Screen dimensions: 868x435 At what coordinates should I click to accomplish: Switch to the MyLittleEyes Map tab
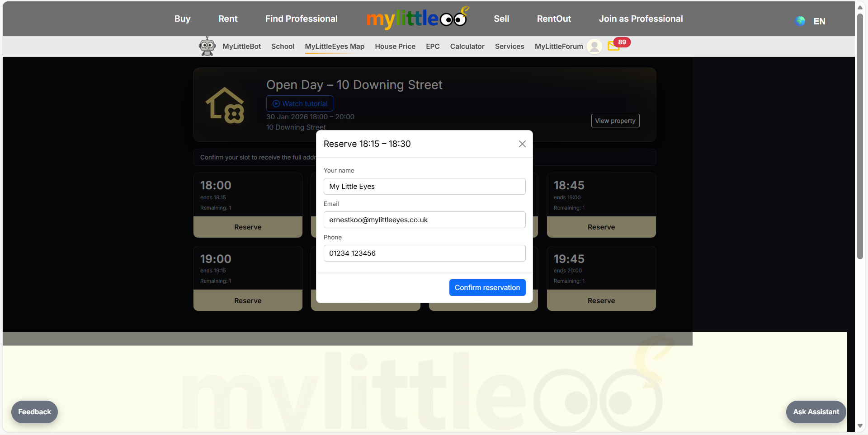335,46
